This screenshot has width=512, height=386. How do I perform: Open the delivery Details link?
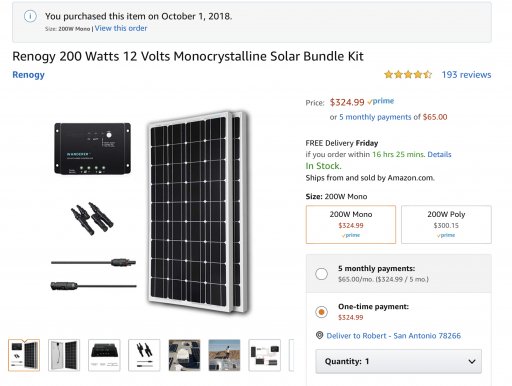coord(439,154)
